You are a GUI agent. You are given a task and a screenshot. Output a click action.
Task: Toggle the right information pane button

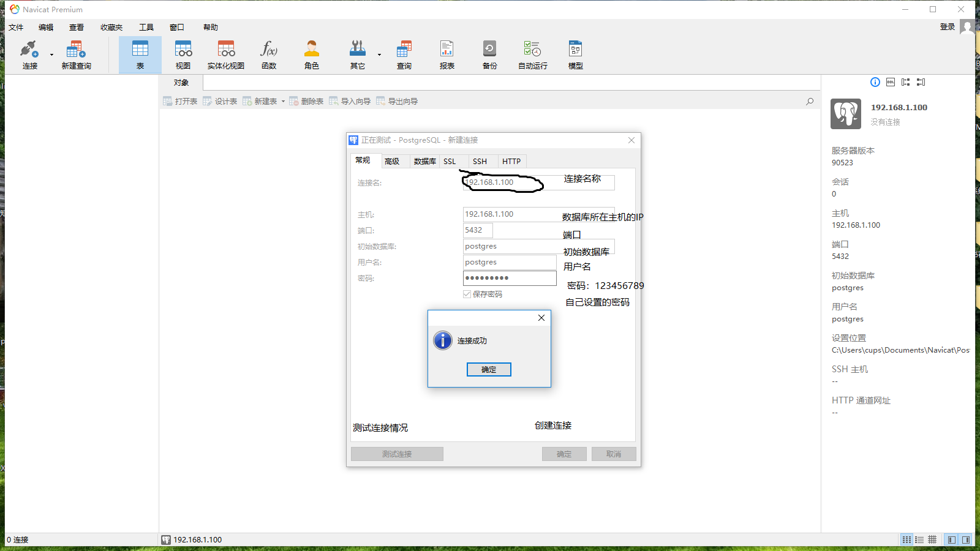tap(966, 539)
